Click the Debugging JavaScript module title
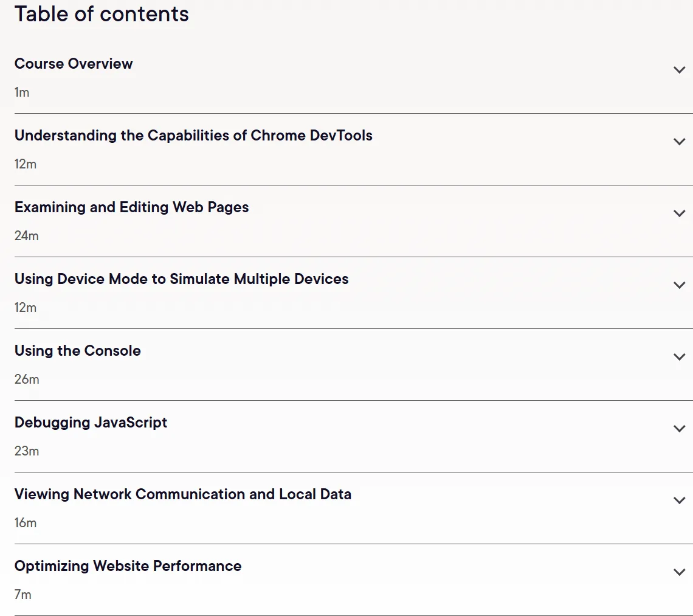The image size is (693, 616). pos(91,423)
